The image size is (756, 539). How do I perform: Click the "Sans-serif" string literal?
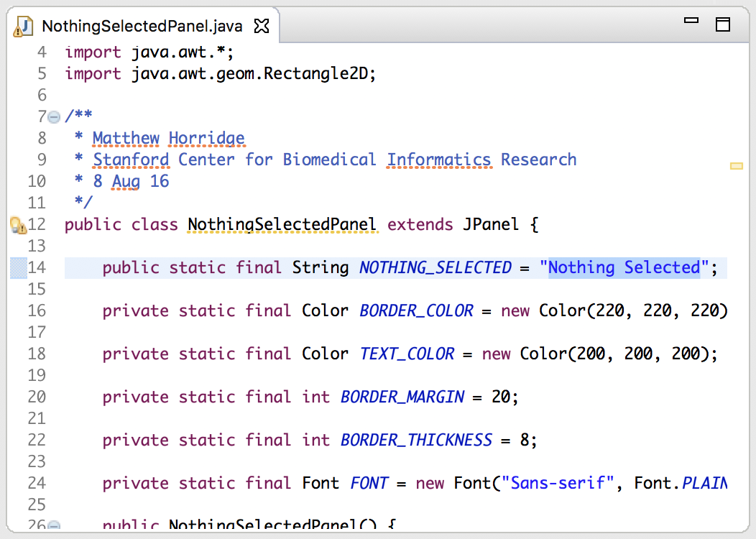click(558, 483)
